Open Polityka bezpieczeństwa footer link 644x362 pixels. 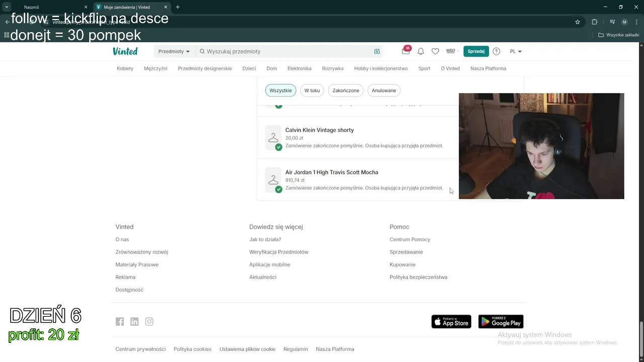[x=419, y=277]
